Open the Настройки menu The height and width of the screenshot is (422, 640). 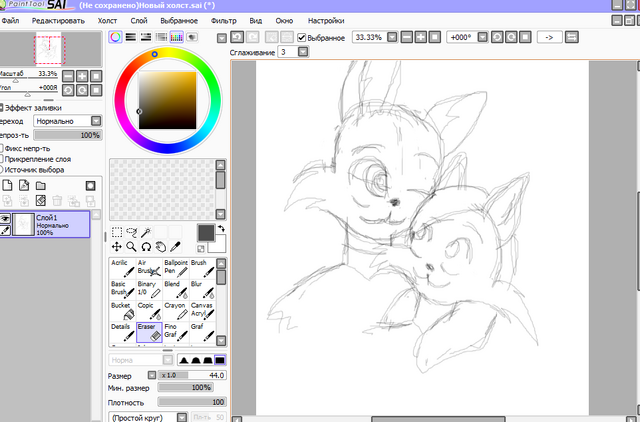tap(326, 20)
